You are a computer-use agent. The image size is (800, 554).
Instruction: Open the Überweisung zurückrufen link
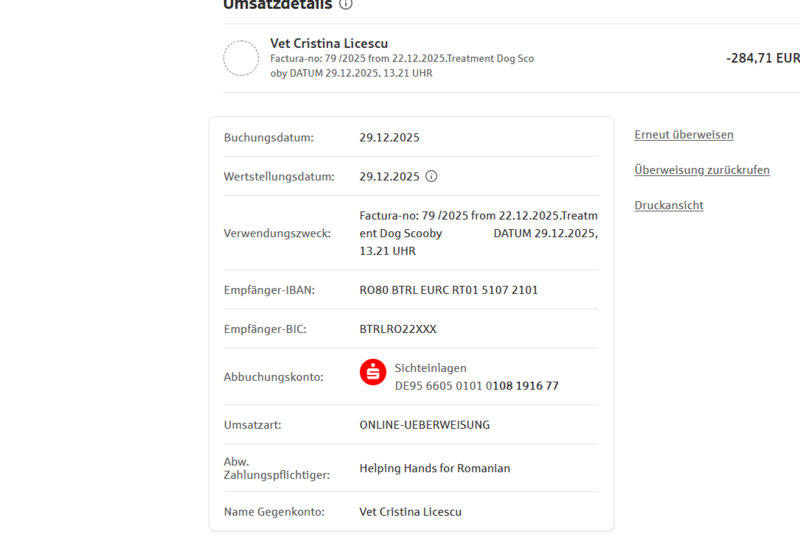702,170
